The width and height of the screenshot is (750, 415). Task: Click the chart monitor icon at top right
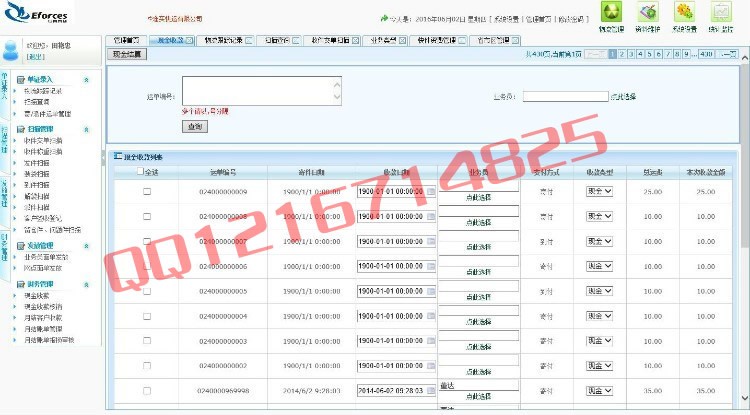tap(721, 11)
